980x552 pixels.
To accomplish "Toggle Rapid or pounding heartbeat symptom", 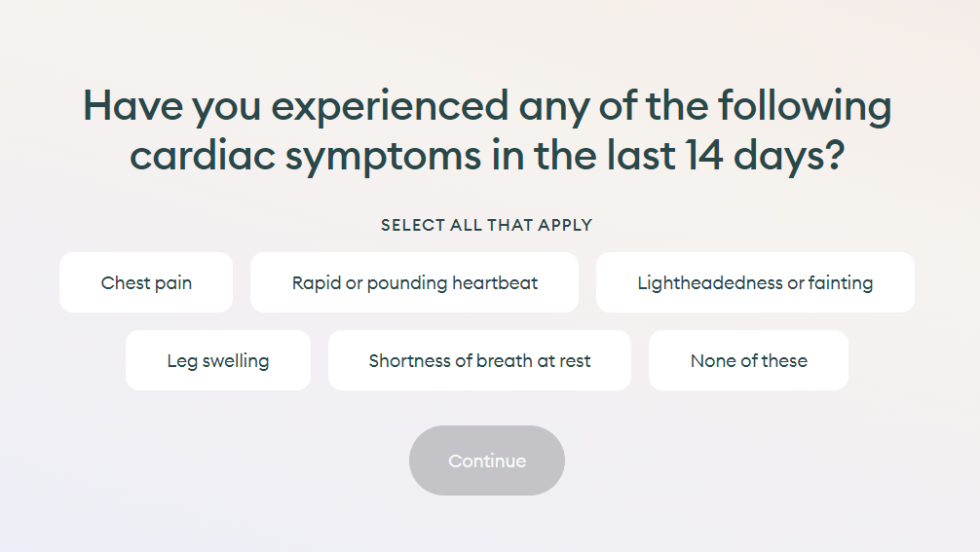I will pyautogui.click(x=414, y=283).
